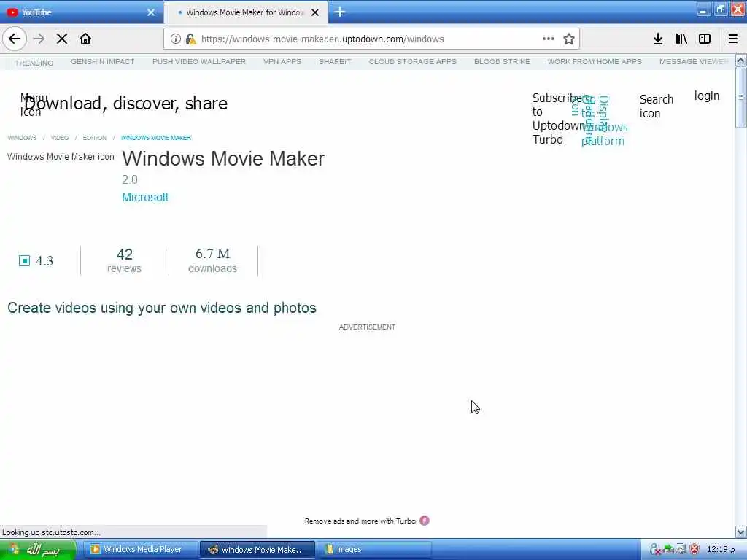Show site information icon in address bar
This screenshot has height=560, width=747.
(x=175, y=39)
